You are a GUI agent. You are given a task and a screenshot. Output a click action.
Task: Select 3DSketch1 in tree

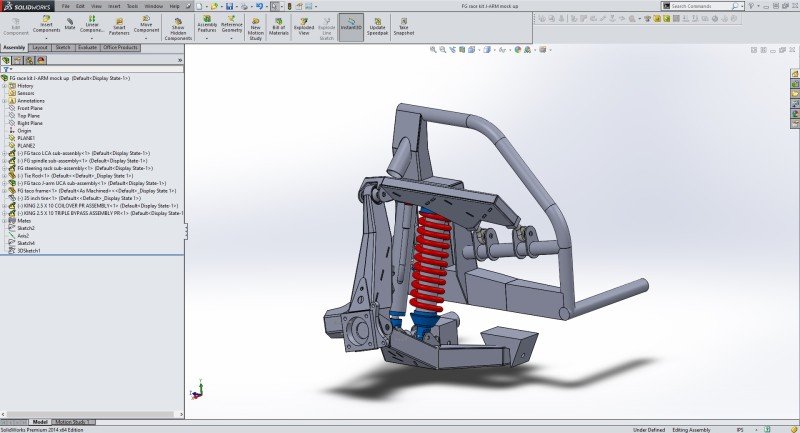(29, 251)
